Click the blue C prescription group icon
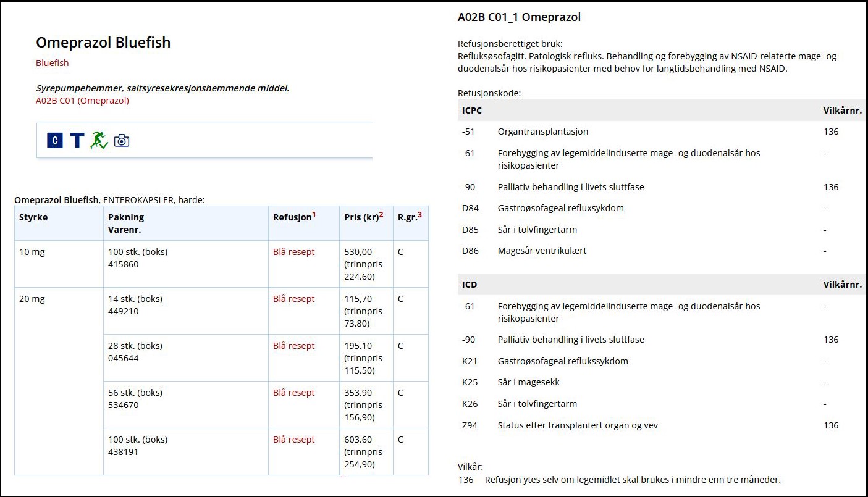Screen dimensions: 868x497 pos(55,141)
